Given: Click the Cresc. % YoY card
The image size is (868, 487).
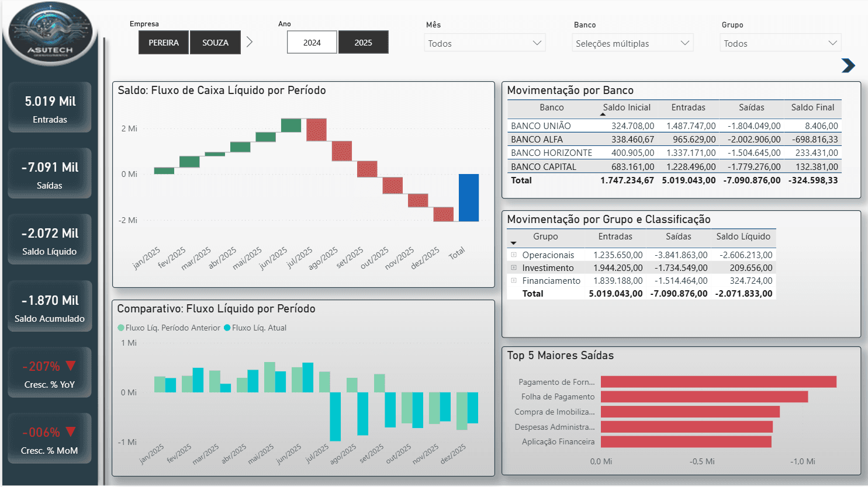Looking at the screenshot, I should [50, 373].
